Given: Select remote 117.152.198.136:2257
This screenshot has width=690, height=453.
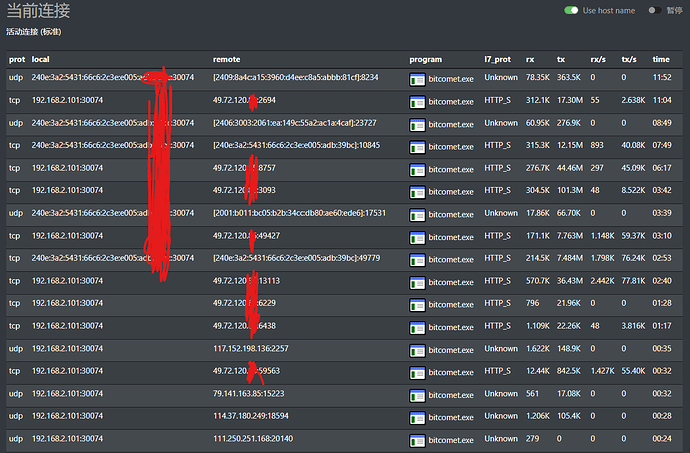Looking at the screenshot, I should click(251, 349).
